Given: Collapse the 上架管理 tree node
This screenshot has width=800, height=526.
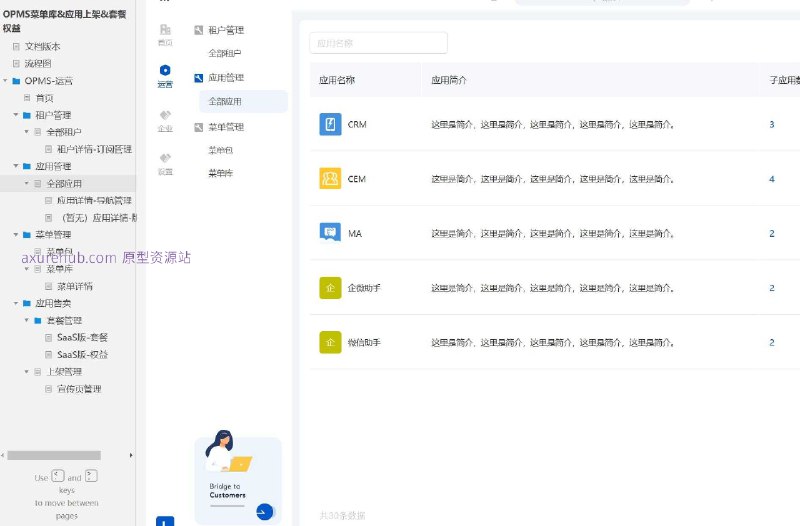Looking at the screenshot, I should [x=27, y=371].
